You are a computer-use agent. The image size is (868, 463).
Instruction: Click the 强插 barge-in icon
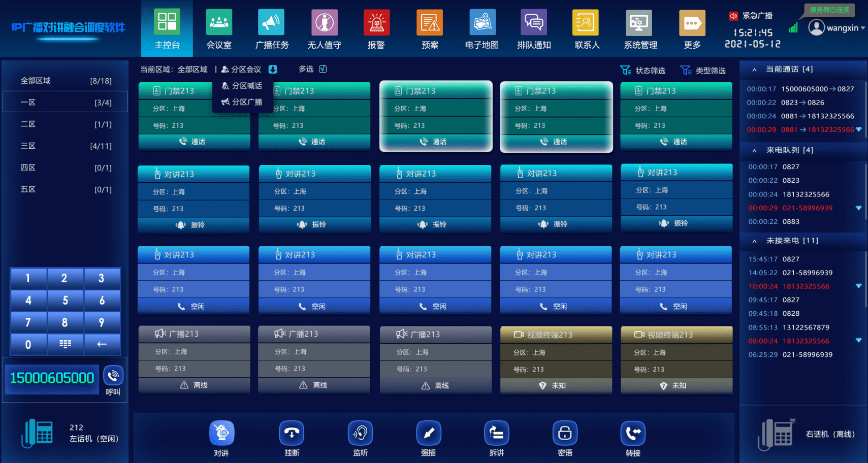click(428, 433)
